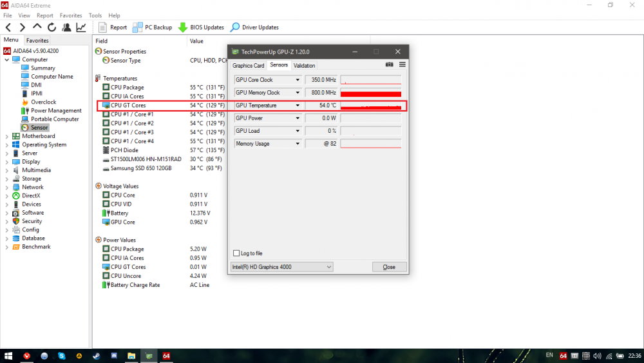
Task: Select Portable Computer tree item
Action: 55,119
